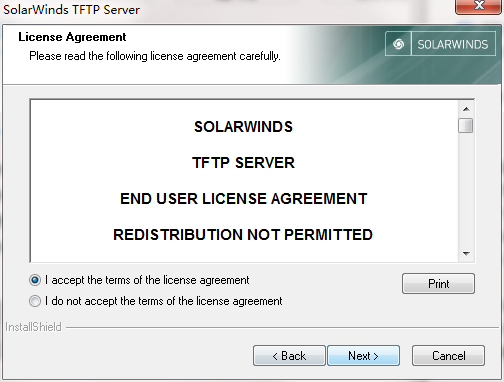
Task: Click the empty scrollbar track below the thumb
Action: click(466, 190)
